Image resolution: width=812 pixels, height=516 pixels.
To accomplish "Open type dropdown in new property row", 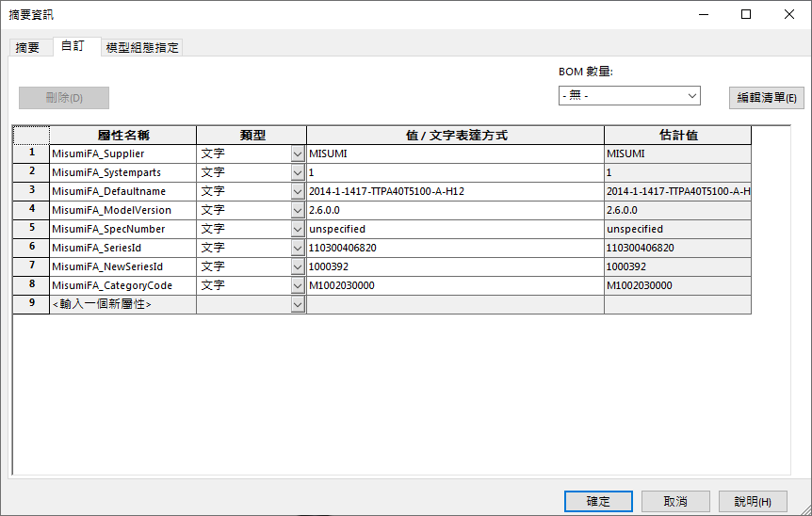I will [298, 304].
